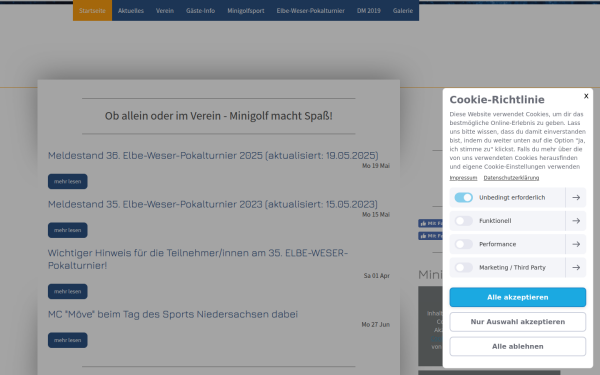Click the date text Sa 01 Apr
600x375 pixels.
click(377, 276)
